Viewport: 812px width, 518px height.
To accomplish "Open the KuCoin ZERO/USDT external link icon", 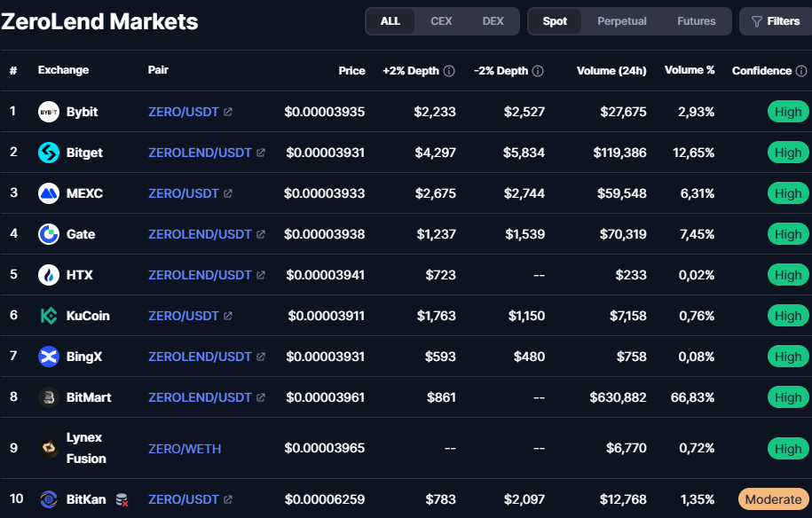I will click(x=228, y=316).
